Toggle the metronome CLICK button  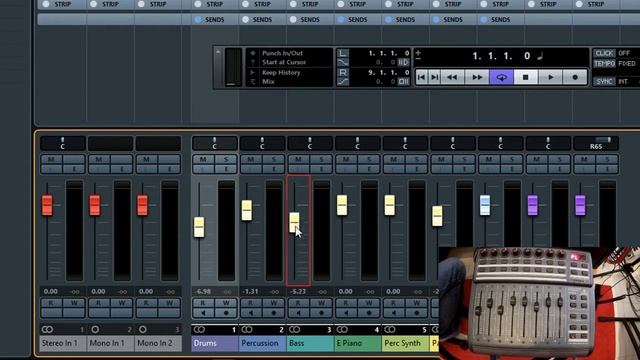[604, 53]
